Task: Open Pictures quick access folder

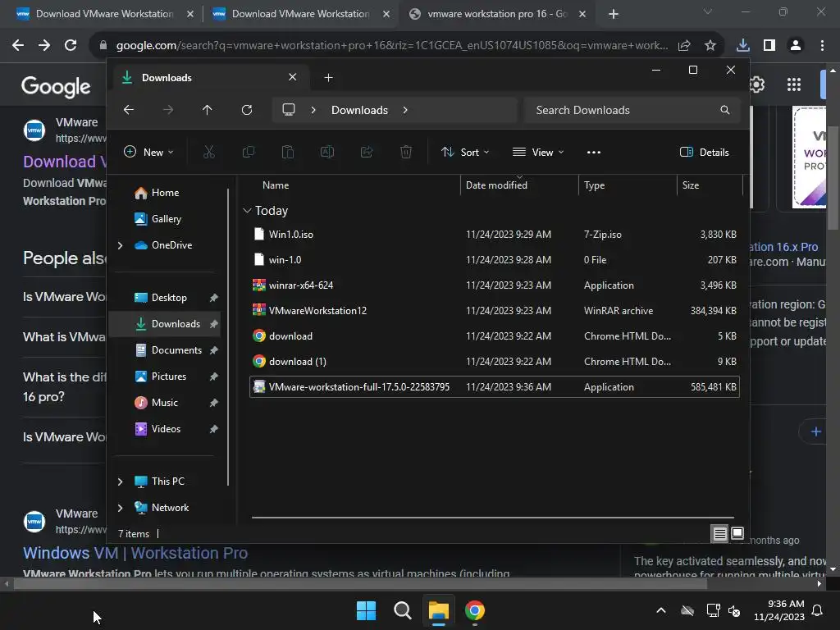Action: coord(169,377)
